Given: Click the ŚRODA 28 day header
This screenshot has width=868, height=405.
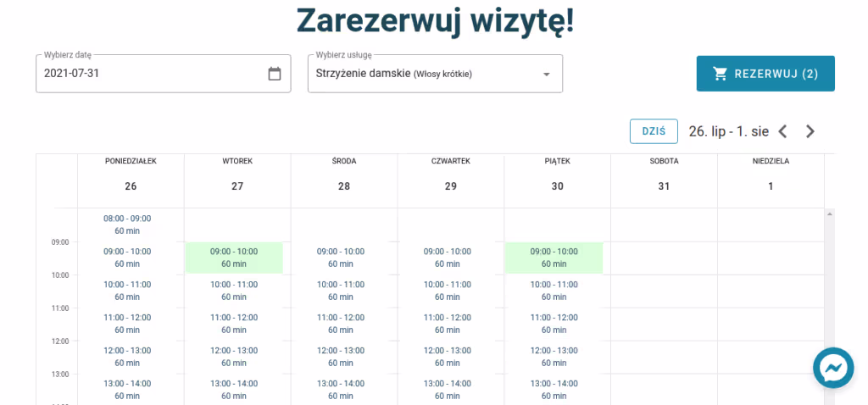Looking at the screenshot, I should [344, 180].
